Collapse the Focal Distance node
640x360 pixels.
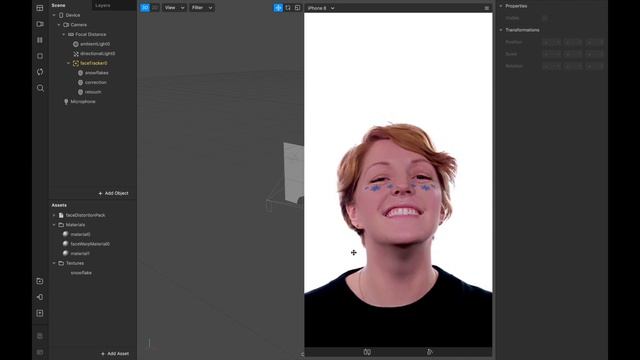click(64, 35)
